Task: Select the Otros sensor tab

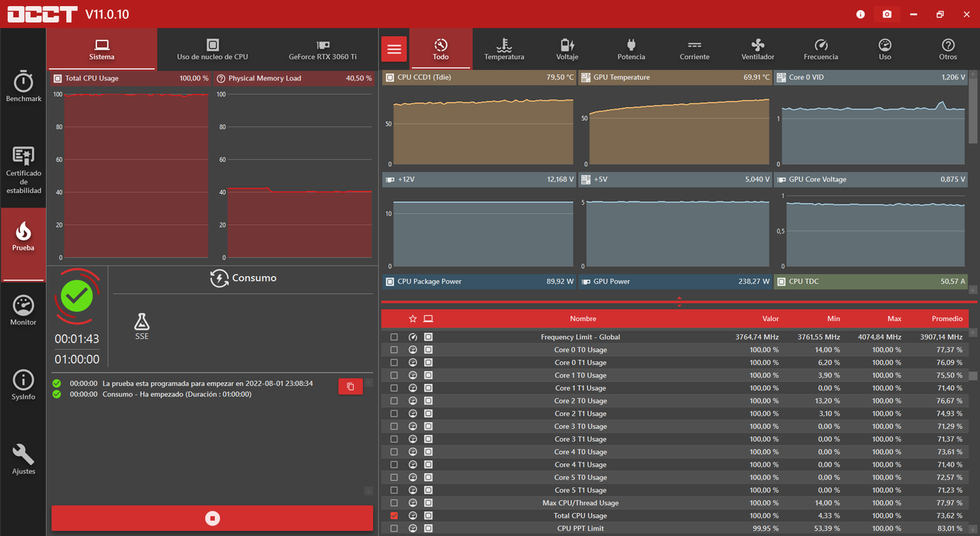Action: coord(948,50)
